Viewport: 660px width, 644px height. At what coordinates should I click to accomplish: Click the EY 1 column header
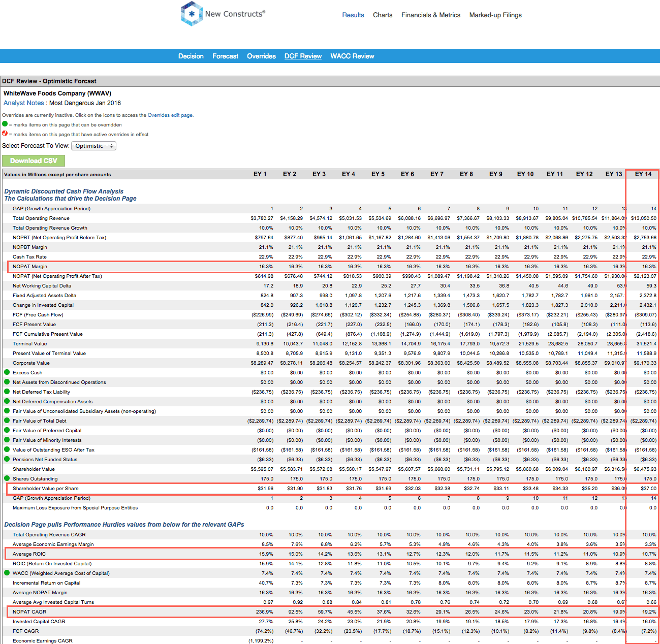coord(260,174)
